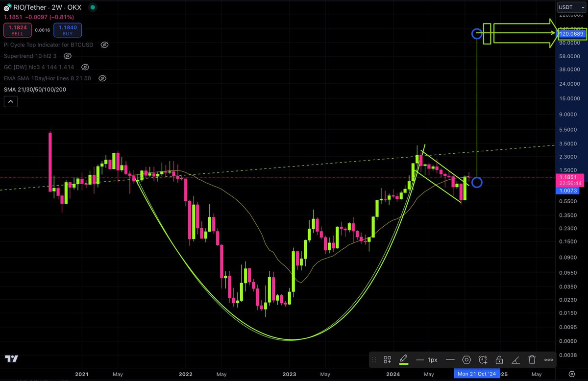Click the 2022 time axis label
This screenshot has height=381, width=588.
pos(185,374)
